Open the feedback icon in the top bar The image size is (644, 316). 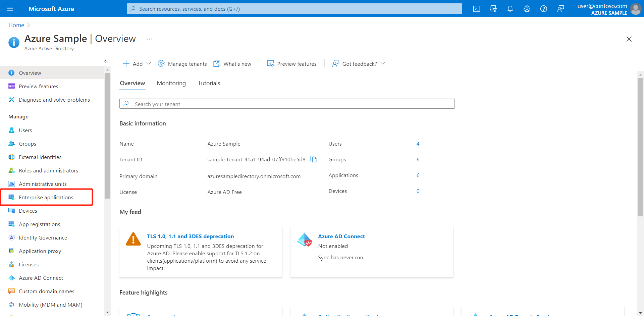tap(560, 9)
